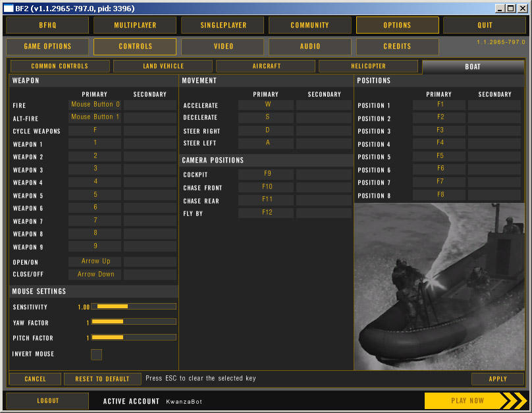Switch to Controls tab

pyautogui.click(x=135, y=47)
